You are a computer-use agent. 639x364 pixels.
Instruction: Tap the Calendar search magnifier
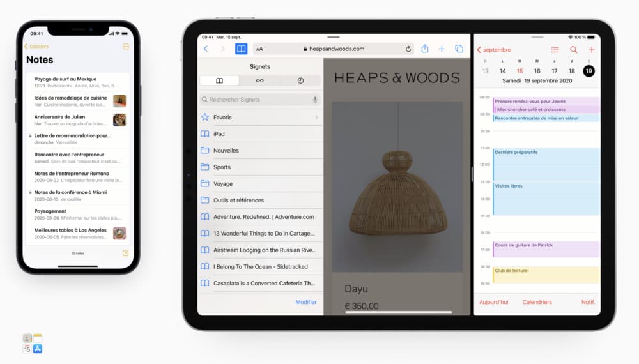click(573, 50)
